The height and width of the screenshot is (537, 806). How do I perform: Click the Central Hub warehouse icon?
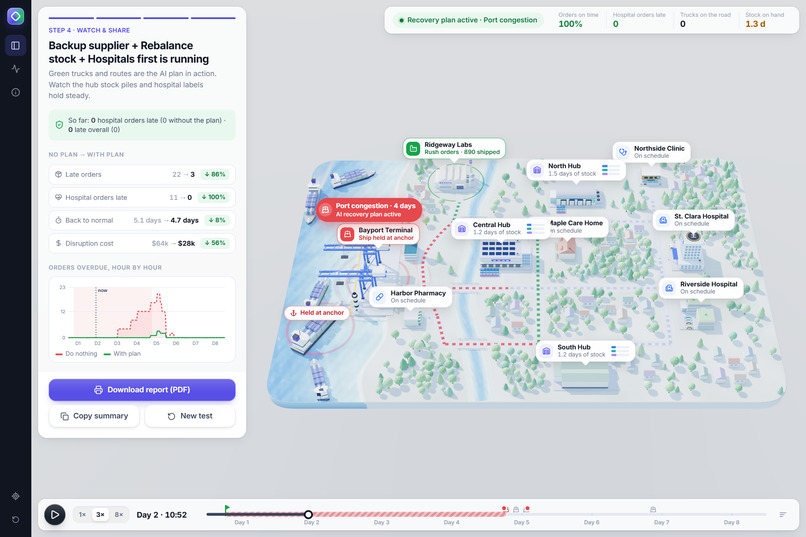coord(462,229)
